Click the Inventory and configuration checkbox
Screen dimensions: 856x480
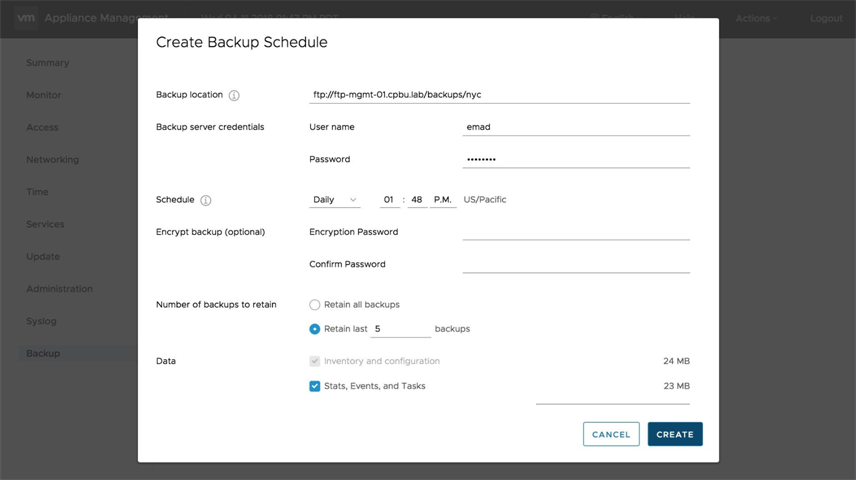tap(315, 361)
